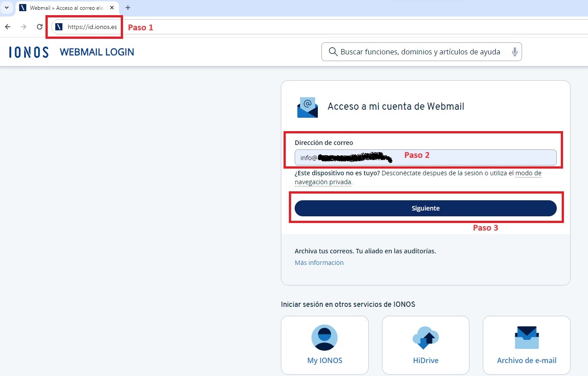Click the microphone voice search icon
Viewport: 588px width, 376px height.
514,52
